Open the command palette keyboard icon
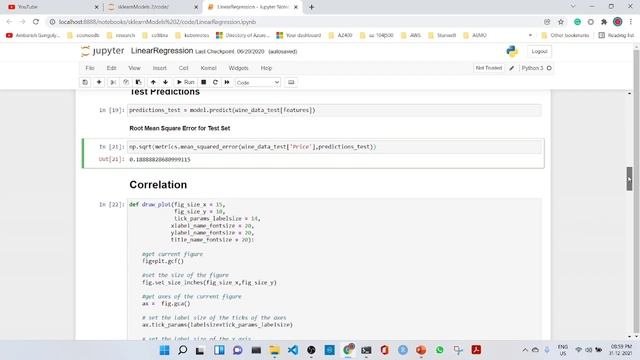The width and height of the screenshot is (640, 360). tap(291, 82)
